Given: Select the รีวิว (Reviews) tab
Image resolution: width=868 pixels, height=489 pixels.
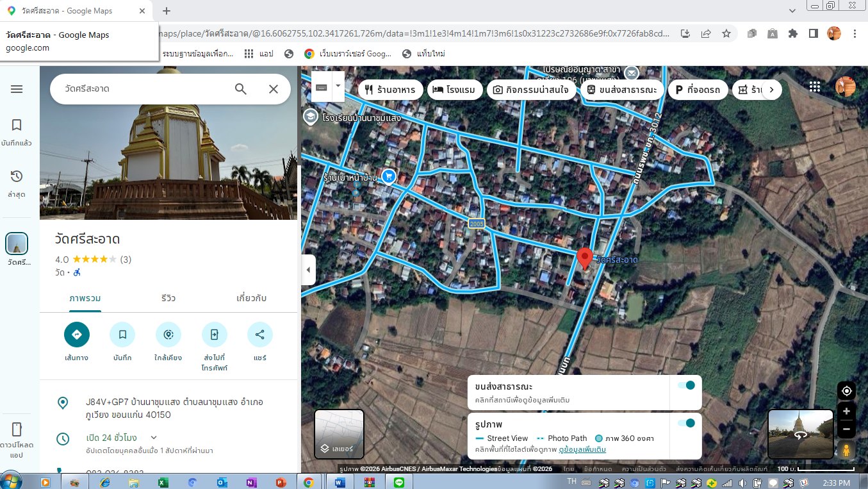Looking at the screenshot, I should pos(168,299).
